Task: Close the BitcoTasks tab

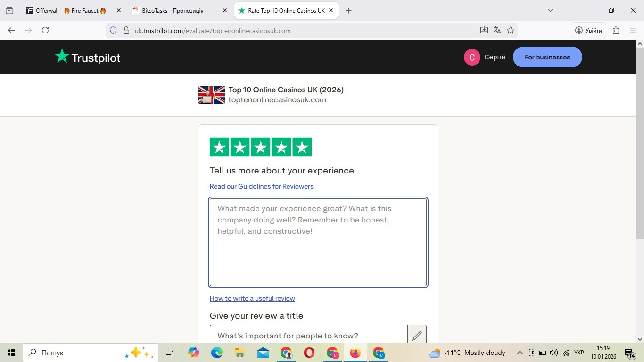Action: (x=225, y=10)
